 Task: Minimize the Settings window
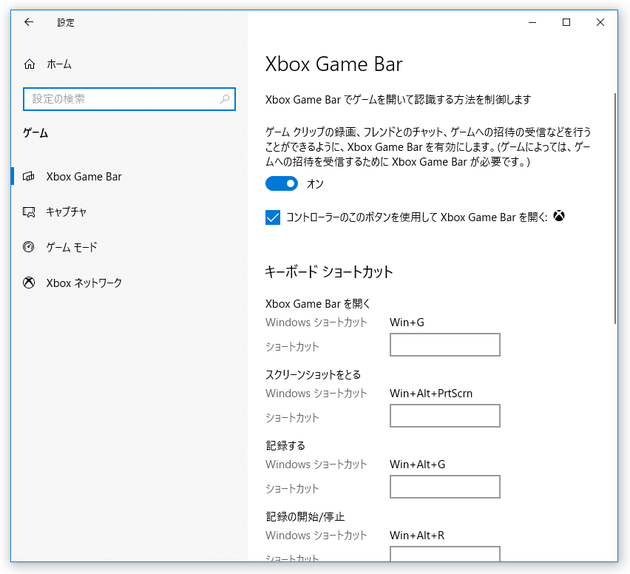(x=532, y=22)
